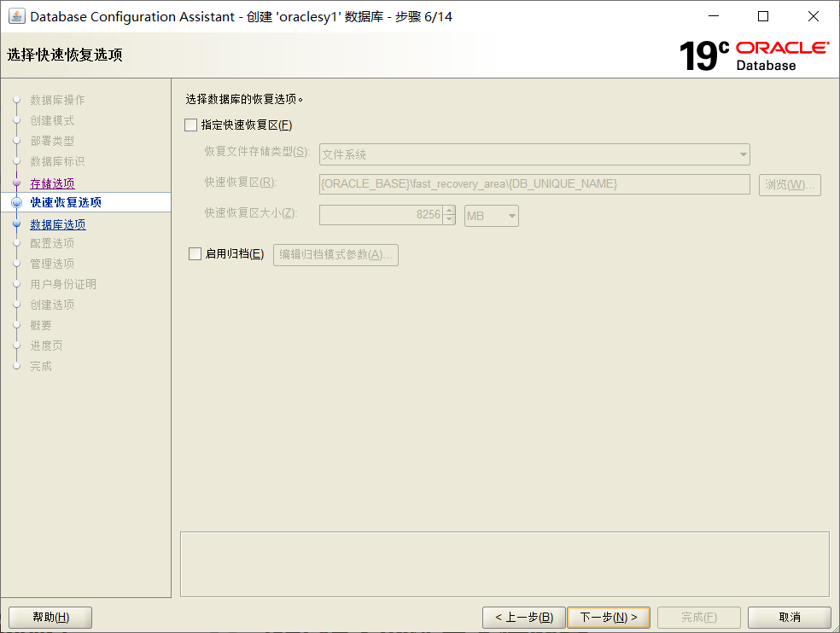Viewport: 840px width, 633px height.
Task: Click the empty message area at bottom
Action: coord(505,564)
